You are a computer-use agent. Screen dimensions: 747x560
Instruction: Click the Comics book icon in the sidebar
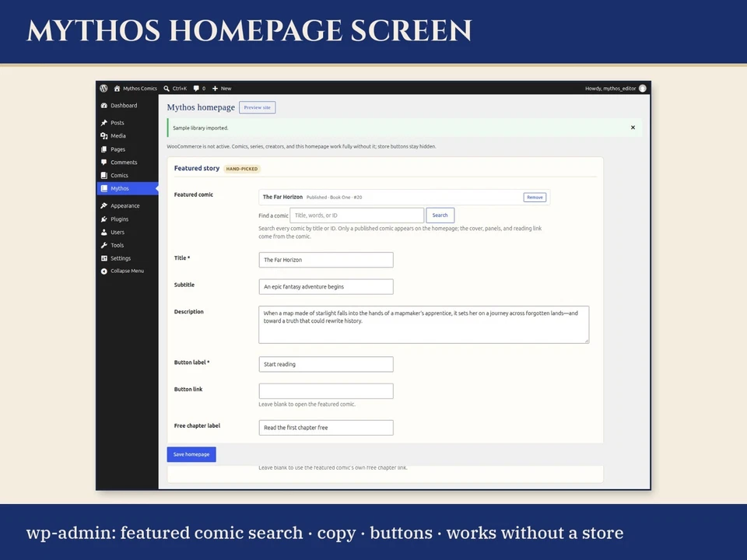pos(103,175)
